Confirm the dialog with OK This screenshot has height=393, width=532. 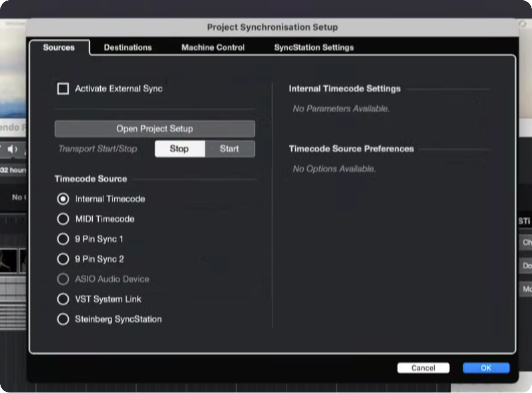(486, 368)
